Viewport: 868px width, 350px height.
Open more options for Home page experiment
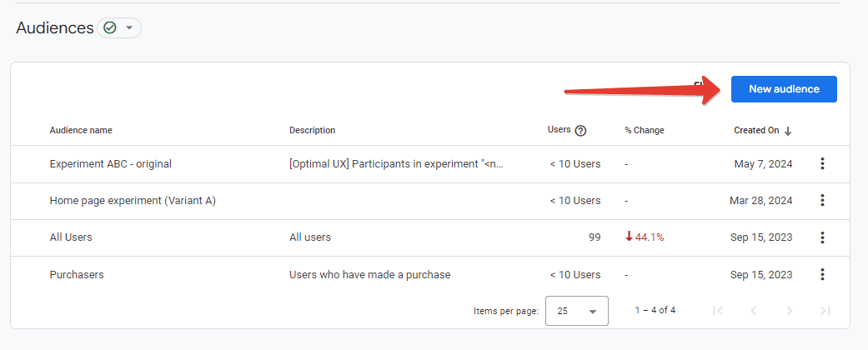point(823,201)
